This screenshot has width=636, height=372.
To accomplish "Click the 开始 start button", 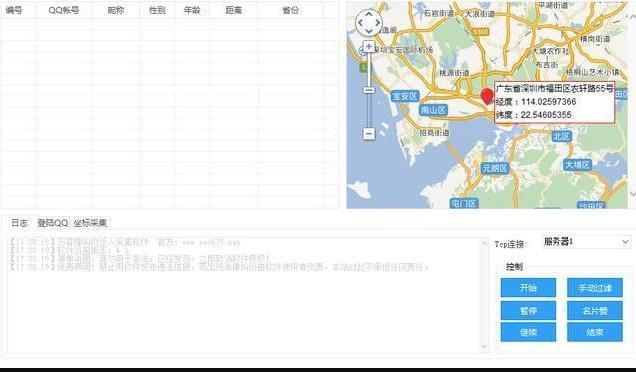I will point(528,288).
